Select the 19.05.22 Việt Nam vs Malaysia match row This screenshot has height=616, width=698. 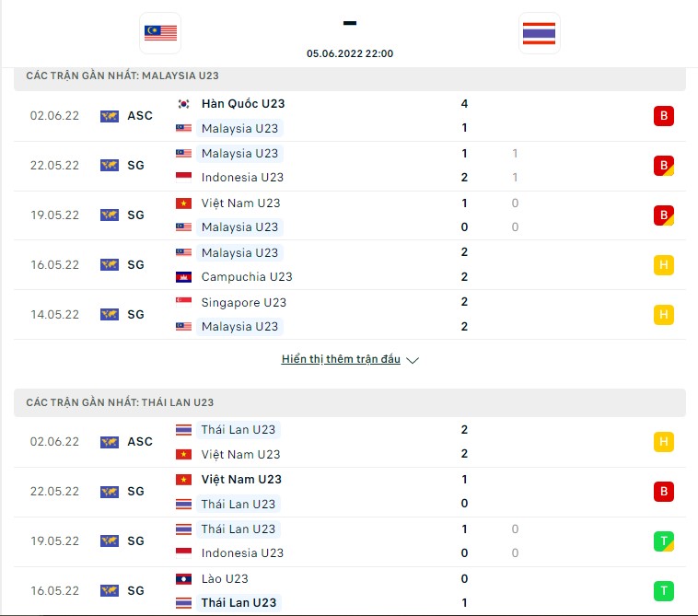[350, 215]
